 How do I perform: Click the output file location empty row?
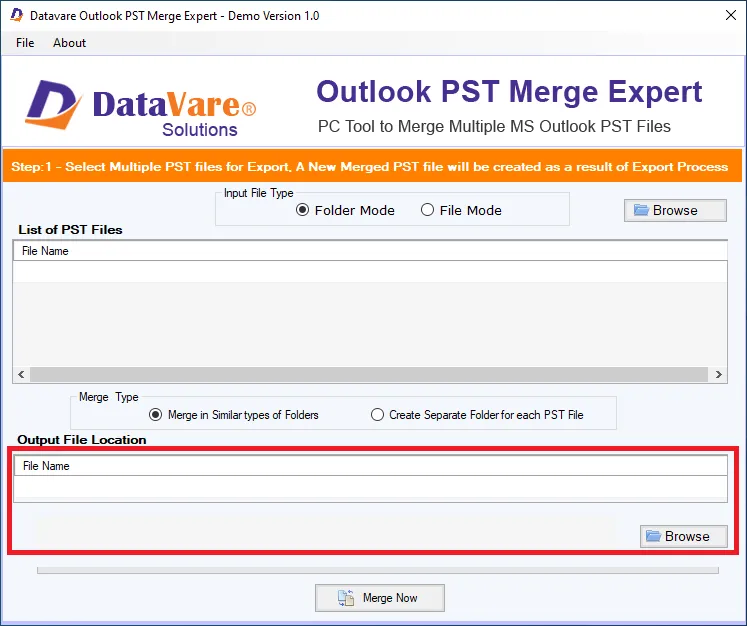pyautogui.click(x=370, y=486)
